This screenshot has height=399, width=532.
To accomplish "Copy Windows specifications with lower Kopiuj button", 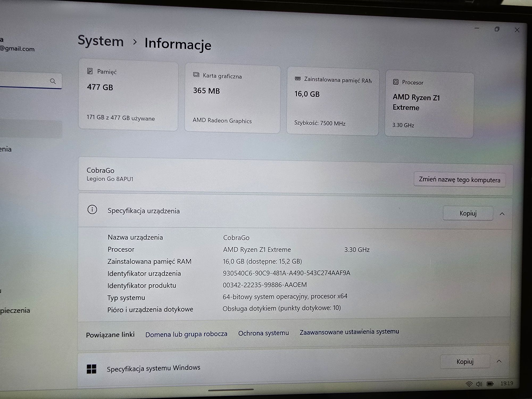I will click(465, 361).
